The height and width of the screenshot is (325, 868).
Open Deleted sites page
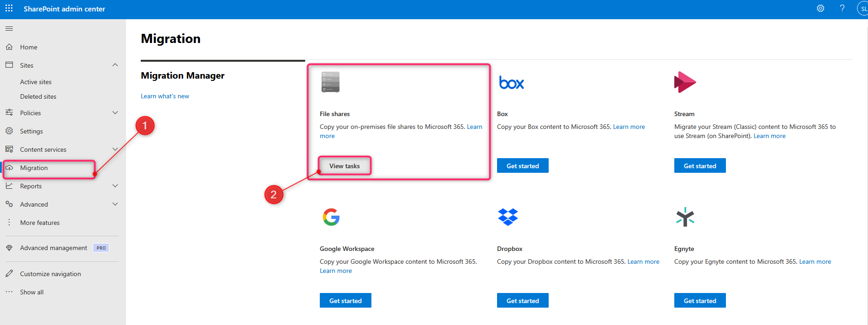point(38,96)
